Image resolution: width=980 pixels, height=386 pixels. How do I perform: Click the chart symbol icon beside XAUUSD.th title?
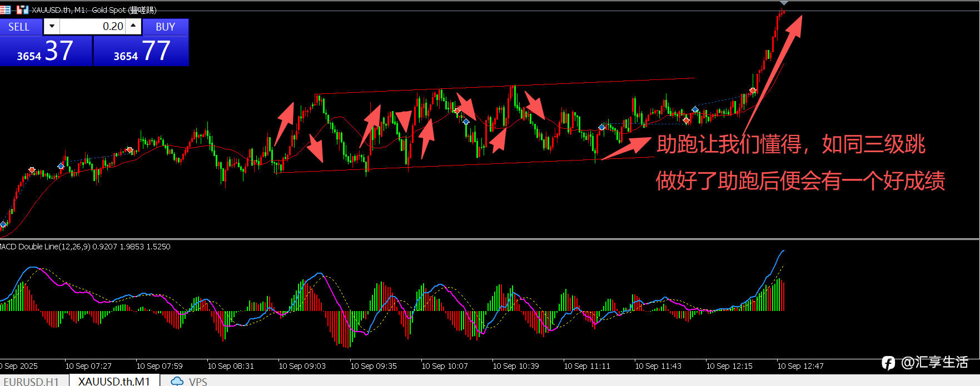22,9
